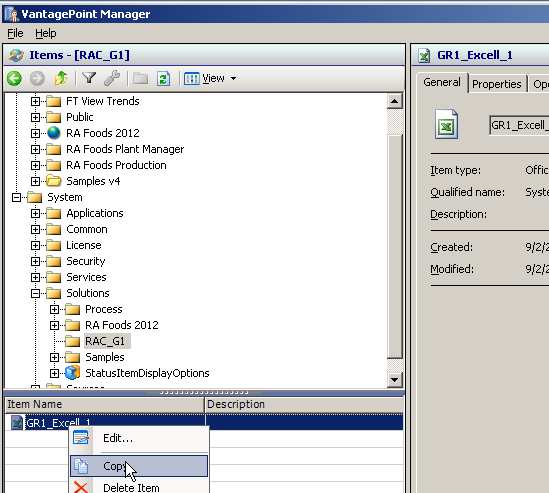This screenshot has height=493, width=549.
Task: Expand RA Foods Production folder
Action: pos(35,165)
